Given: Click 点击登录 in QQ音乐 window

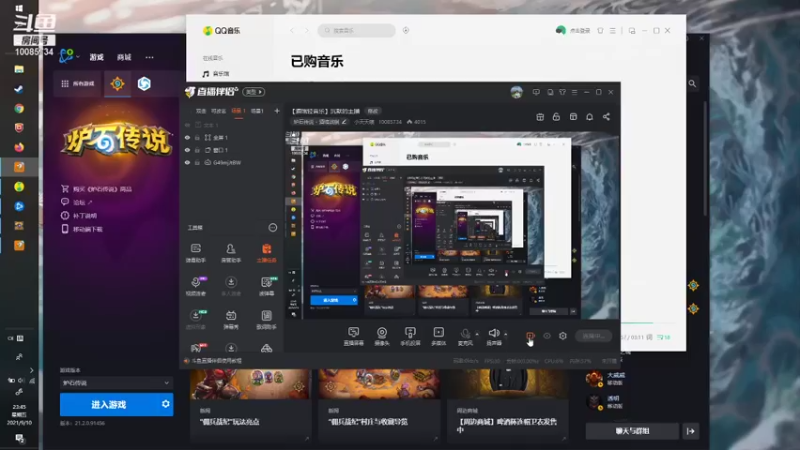Looking at the screenshot, I should click(x=579, y=31).
